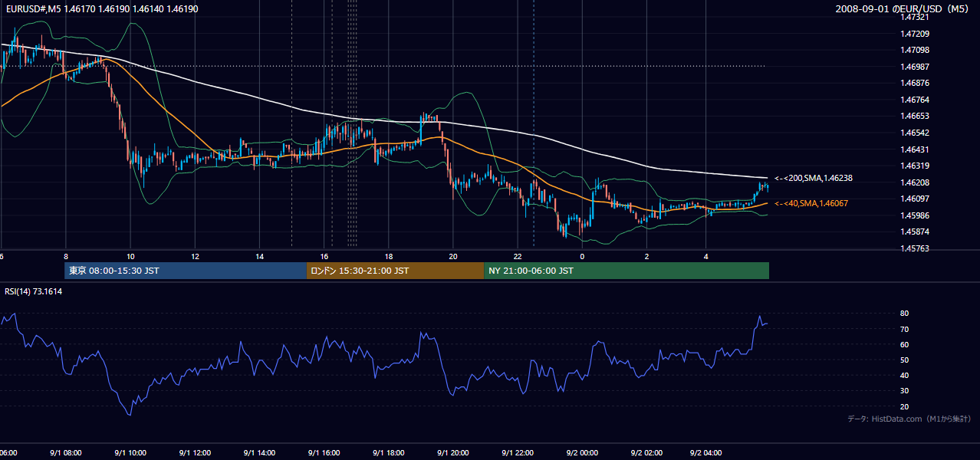Viewport: 980px width, 460px height.
Task: Click RSI scale value 30
Action: pos(905,391)
